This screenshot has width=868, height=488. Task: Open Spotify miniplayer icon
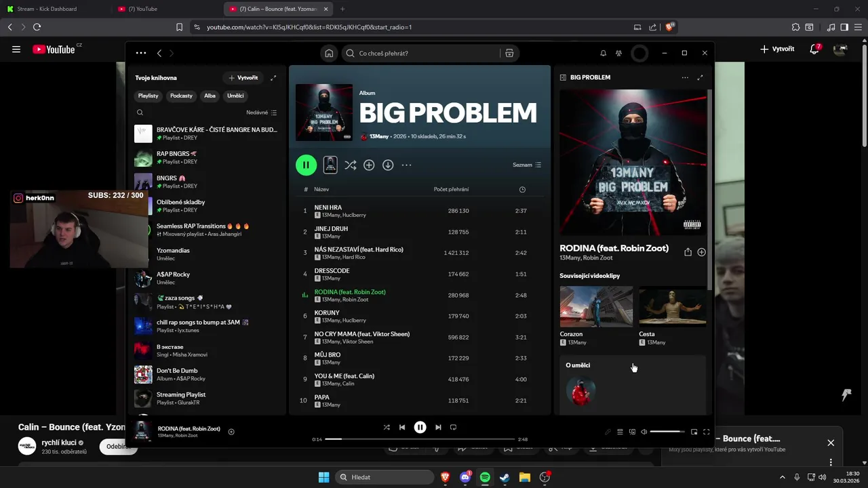[x=694, y=432]
